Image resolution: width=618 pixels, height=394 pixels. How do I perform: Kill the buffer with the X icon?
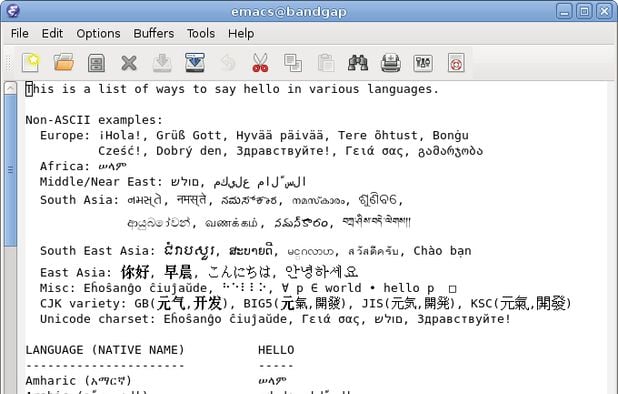coord(129,63)
